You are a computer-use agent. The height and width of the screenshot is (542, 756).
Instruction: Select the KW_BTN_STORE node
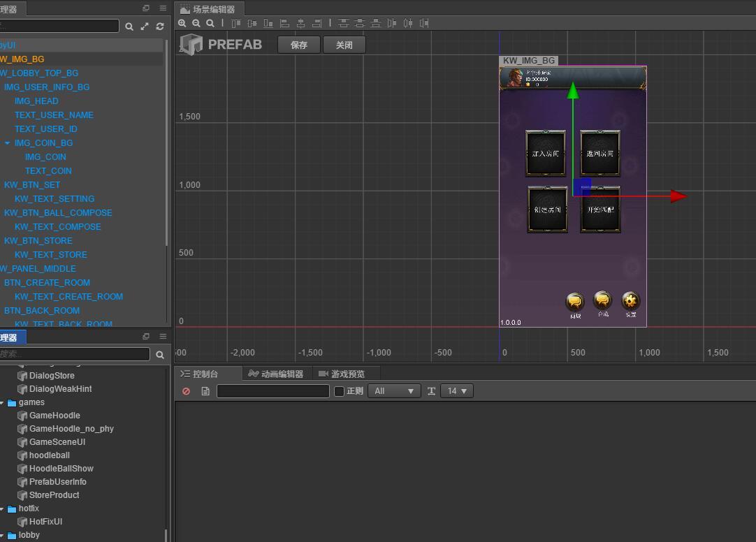(x=38, y=241)
